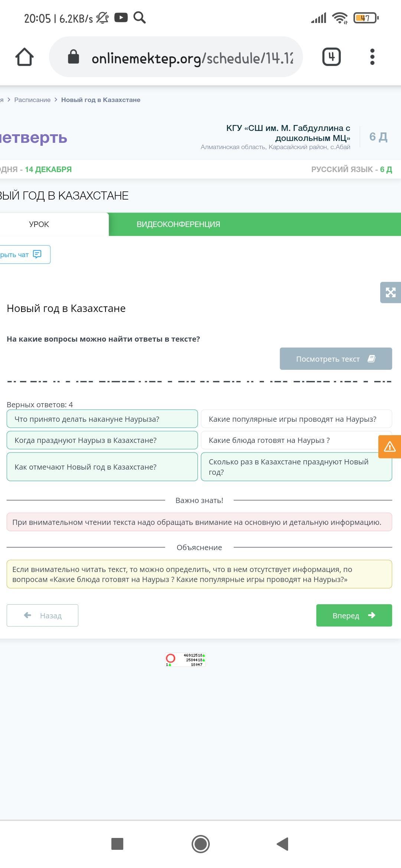Click the orange warning triangle icon
Screen dimensions: 401x868
[389, 447]
